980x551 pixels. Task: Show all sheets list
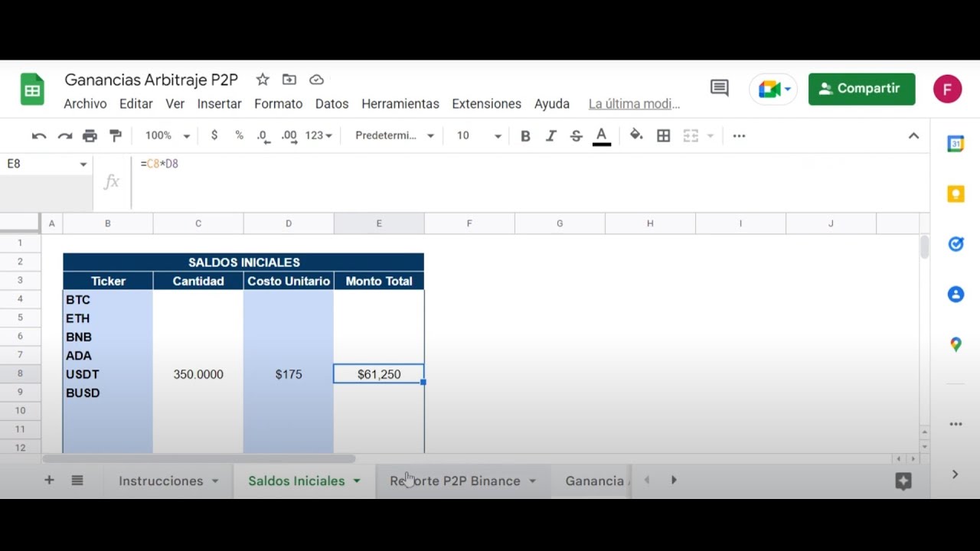(x=77, y=481)
